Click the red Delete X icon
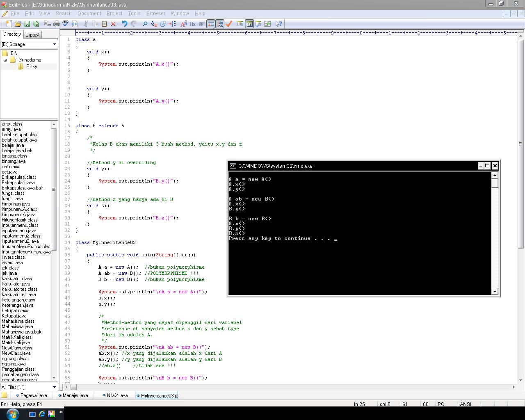 point(113,24)
